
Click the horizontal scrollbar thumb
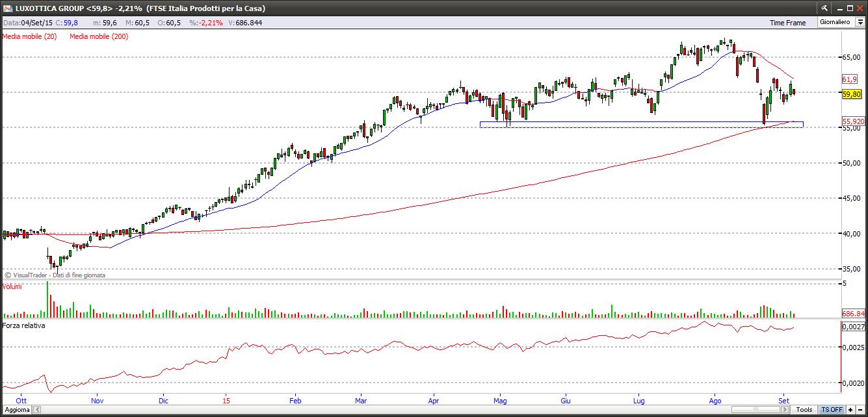[x=757, y=410]
